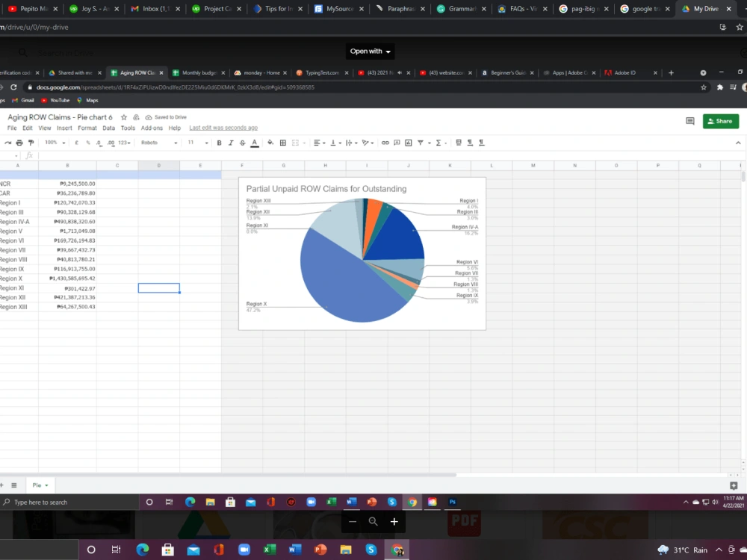Open a new browser tab with the plus
747x560 pixels.
point(671,73)
